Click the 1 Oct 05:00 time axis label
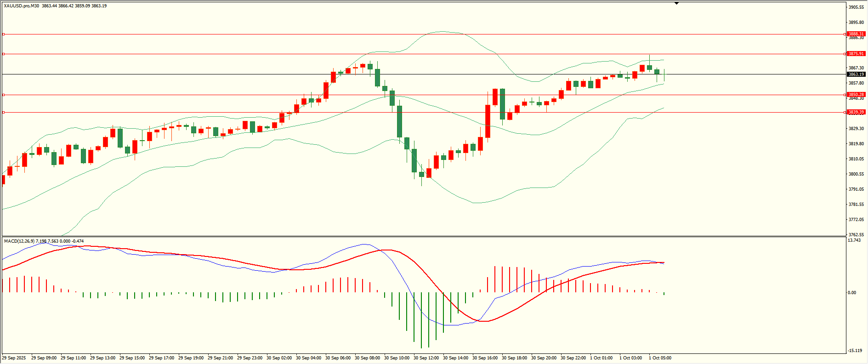The image size is (868, 364). [660, 358]
